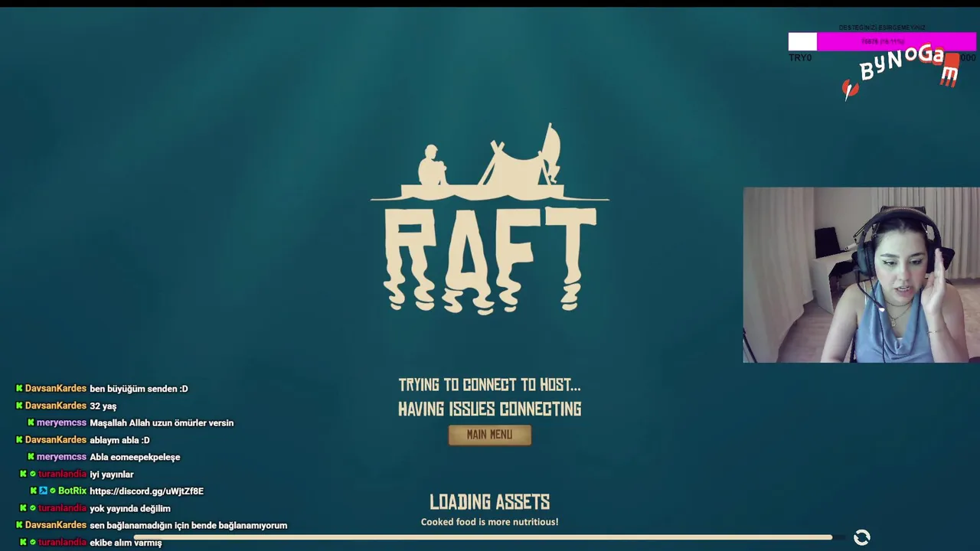
Task: Click turanlandia username on "iyi yayınlar" message
Action: (63, 474)
